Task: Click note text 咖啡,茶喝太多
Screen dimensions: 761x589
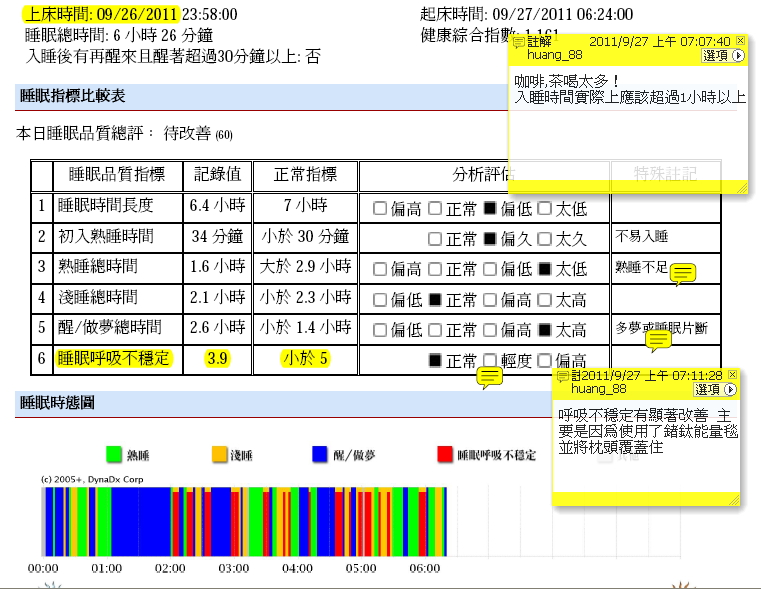Action: (x=566, y=81)
